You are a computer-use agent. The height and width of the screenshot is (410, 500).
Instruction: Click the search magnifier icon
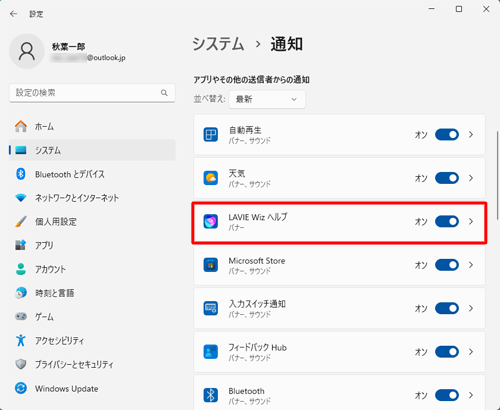tap(164, 93)
